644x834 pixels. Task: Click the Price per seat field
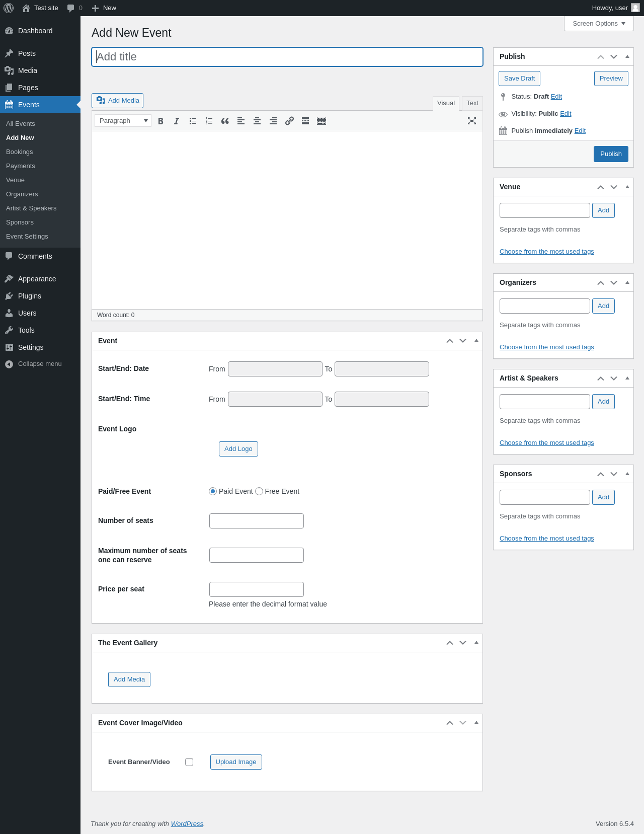point(257,589)
